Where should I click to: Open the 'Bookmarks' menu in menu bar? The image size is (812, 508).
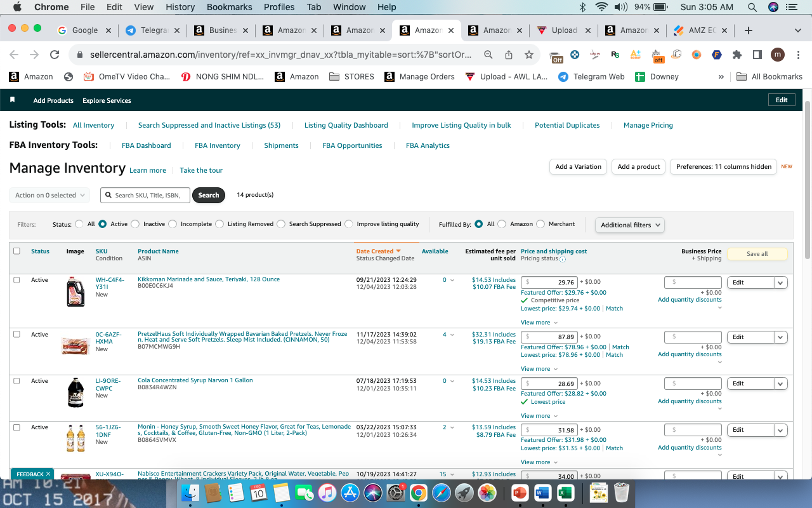[x=229, y=7]
